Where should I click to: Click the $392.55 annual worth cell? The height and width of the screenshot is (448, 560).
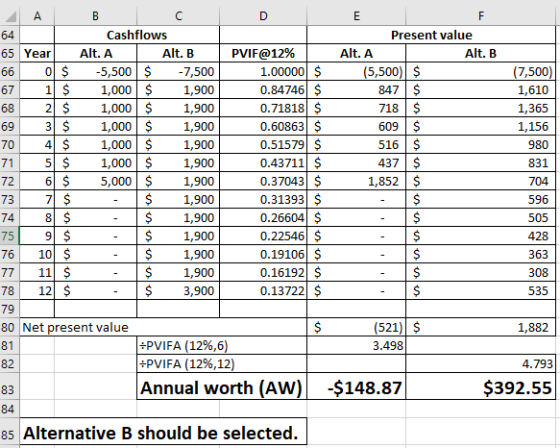(481, 387)
